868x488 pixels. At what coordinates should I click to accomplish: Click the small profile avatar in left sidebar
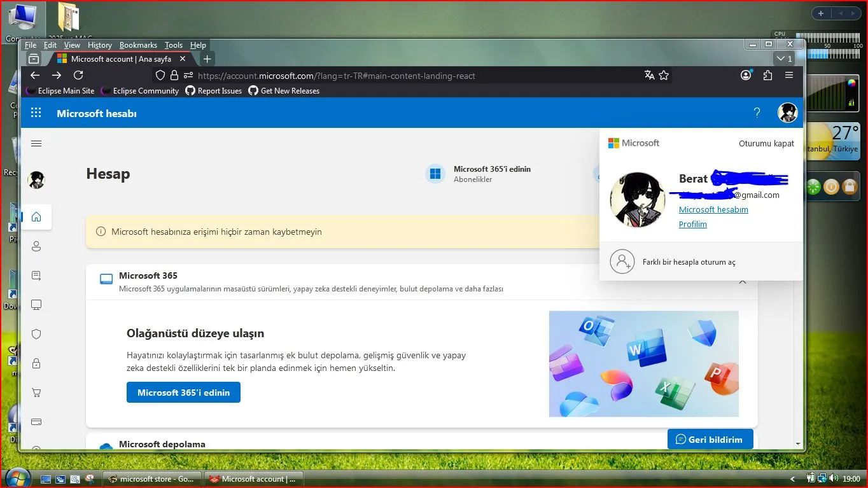[x=36, y=180]
